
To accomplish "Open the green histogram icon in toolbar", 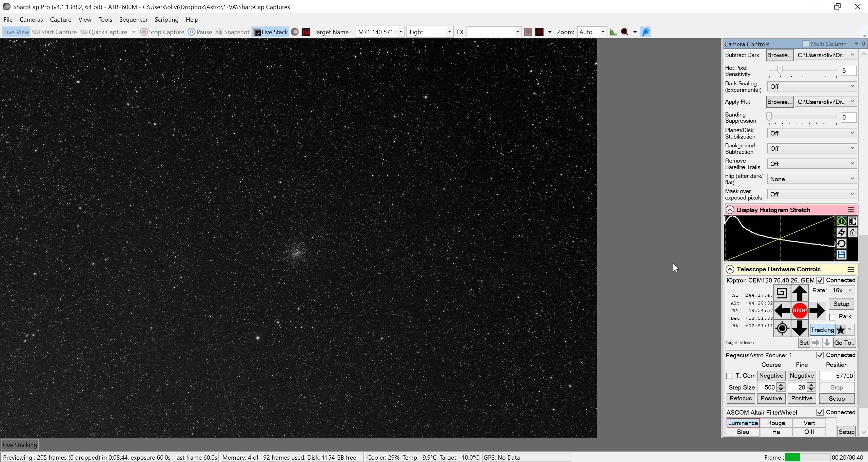I will tap(613, 32).
